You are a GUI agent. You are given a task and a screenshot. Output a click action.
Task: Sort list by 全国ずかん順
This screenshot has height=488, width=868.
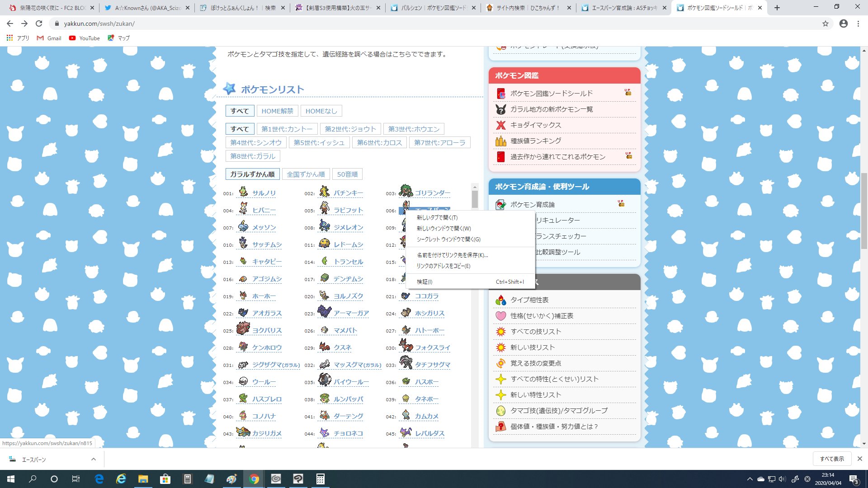(x=306, y=174)
